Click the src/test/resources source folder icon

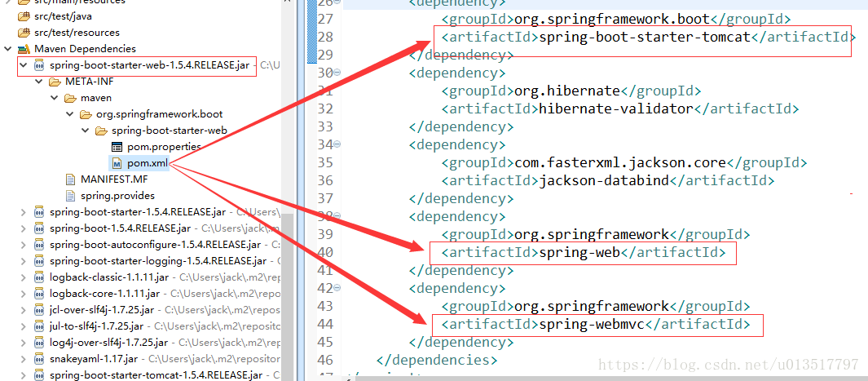coord(24,33)
